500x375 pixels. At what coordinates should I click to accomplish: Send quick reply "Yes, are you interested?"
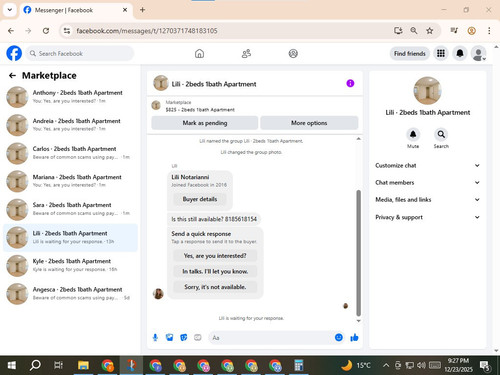click(215, 256)
